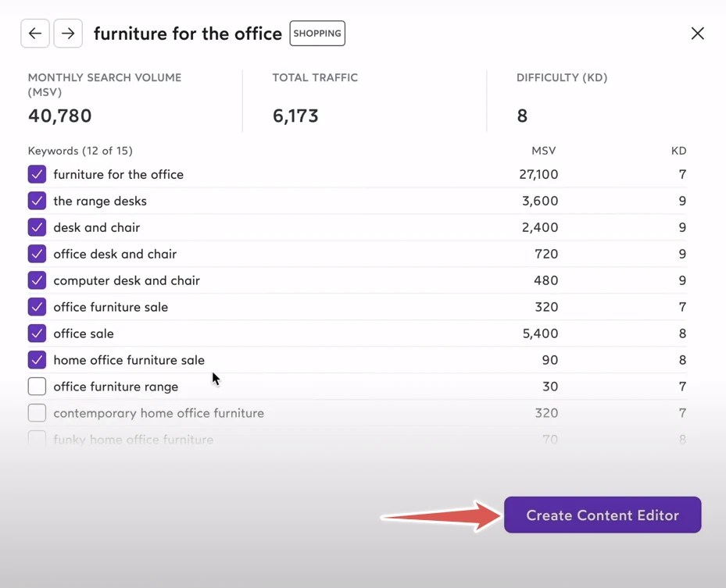The image size is (726, 588).
Task: Click MSV value 720
Action: pyautogui.click(x=546, y=254)
